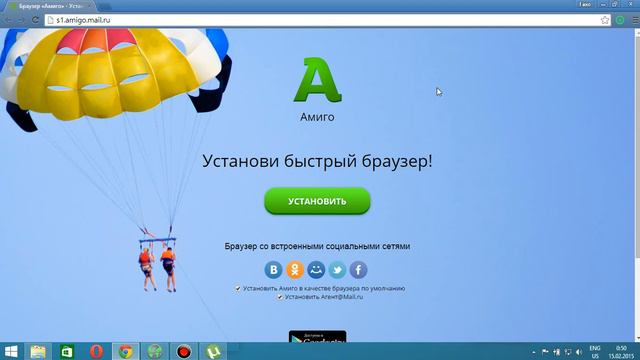Click the Google Play badge at the bottom
Image resolution: width=640 pixels, height=360 pixels.
[x=318, y=337]
